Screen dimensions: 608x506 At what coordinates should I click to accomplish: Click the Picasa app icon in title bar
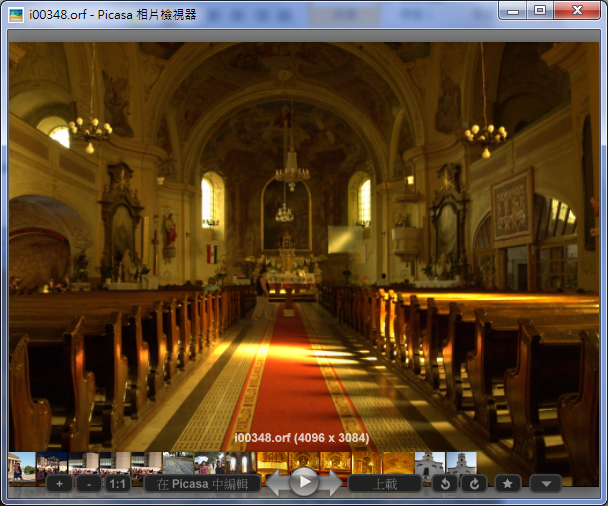tap(16, 15)
